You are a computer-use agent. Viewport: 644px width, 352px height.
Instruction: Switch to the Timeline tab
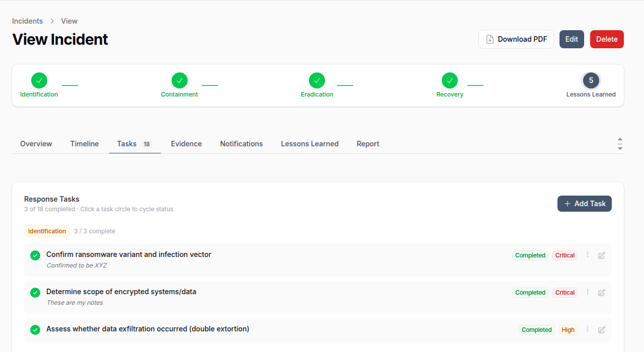(84, 144)
